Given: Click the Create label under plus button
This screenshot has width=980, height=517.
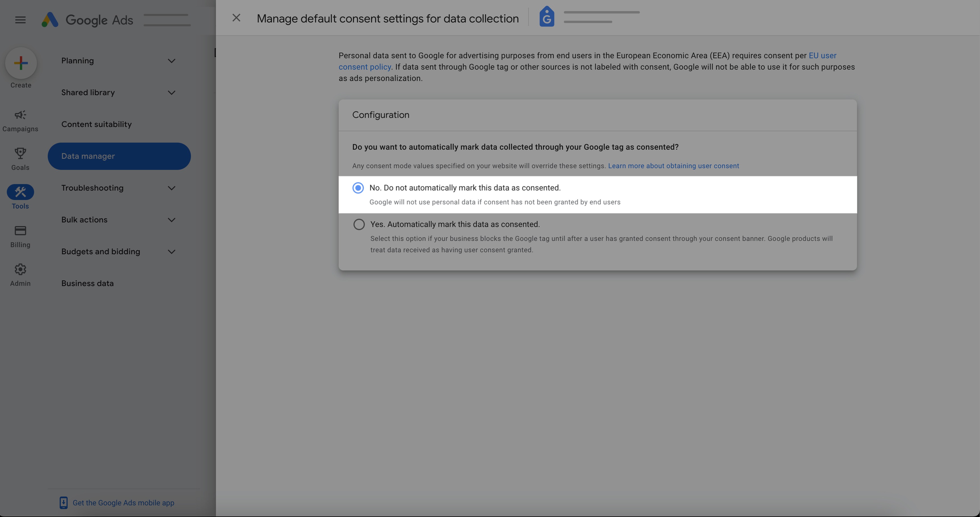Looking at the screenshot, I should point(21,85).
